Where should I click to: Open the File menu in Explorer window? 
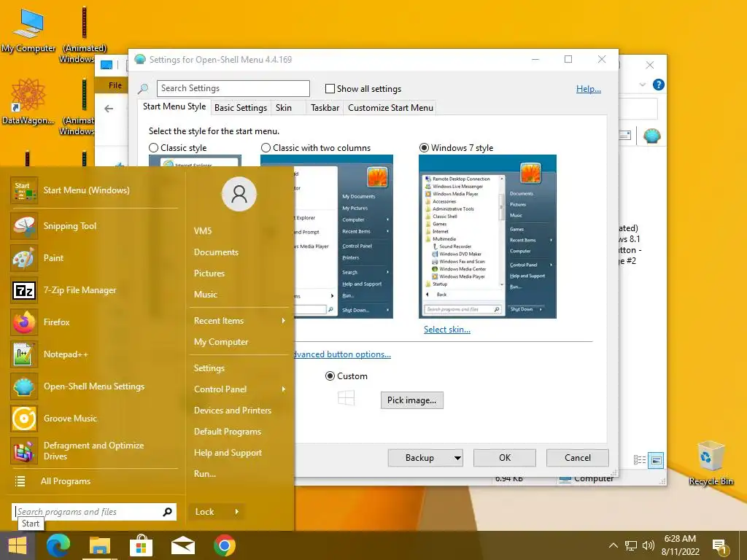(115, 86)
